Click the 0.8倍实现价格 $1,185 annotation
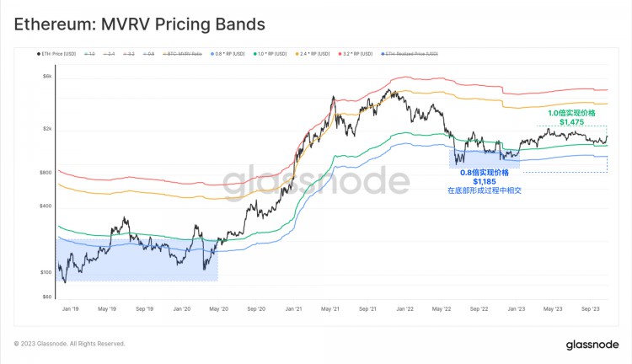 pyautogui.click(x=485, y=177)
